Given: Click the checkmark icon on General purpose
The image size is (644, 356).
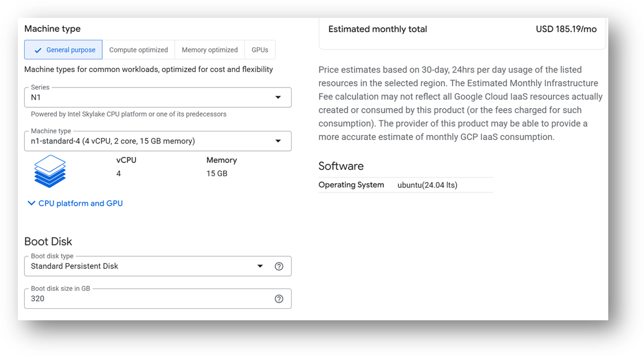Looking at the screenshot, I should tap(38, 50).
